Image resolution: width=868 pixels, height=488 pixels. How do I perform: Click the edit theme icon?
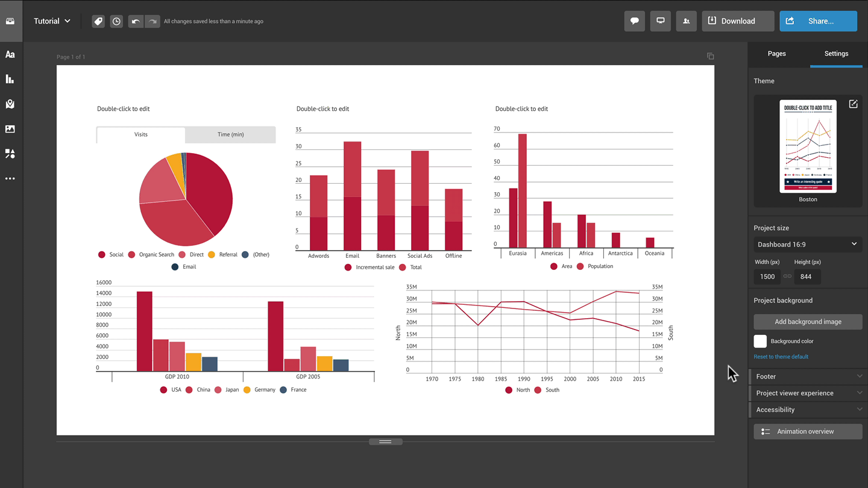tap(853, 104)
